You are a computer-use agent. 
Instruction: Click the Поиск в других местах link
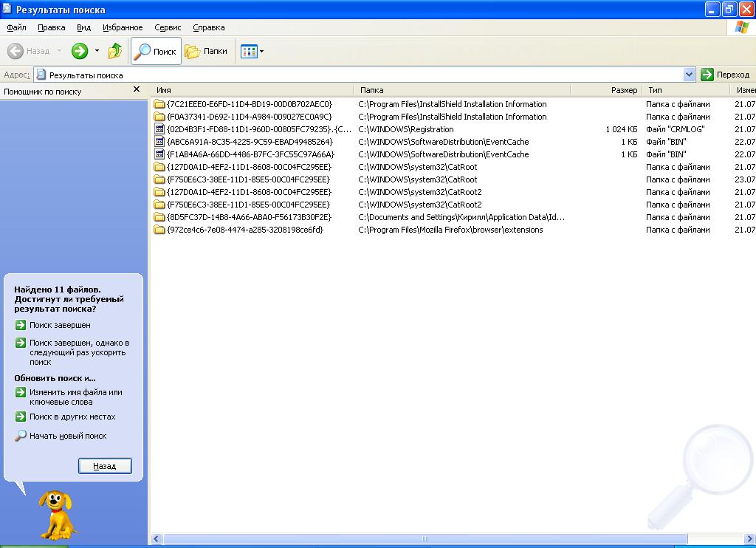72,417
